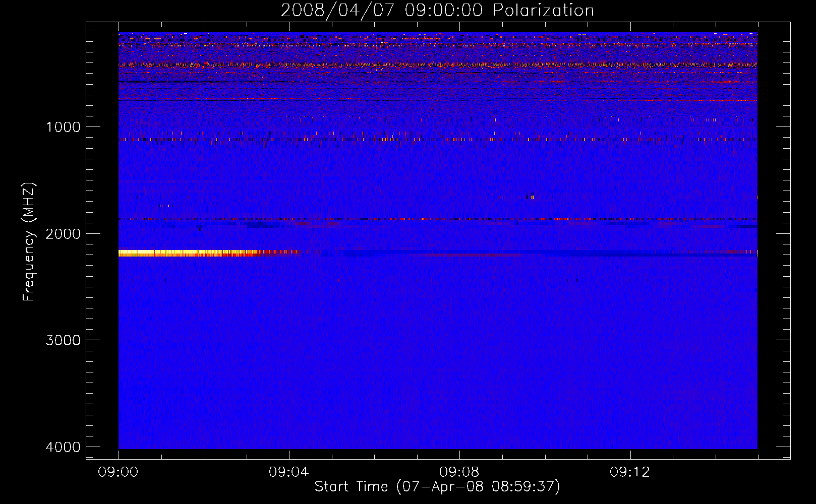This screenshot has width=816, height=504.
Task: Click the 09:08 time tick label
Action: pos(459,472)
